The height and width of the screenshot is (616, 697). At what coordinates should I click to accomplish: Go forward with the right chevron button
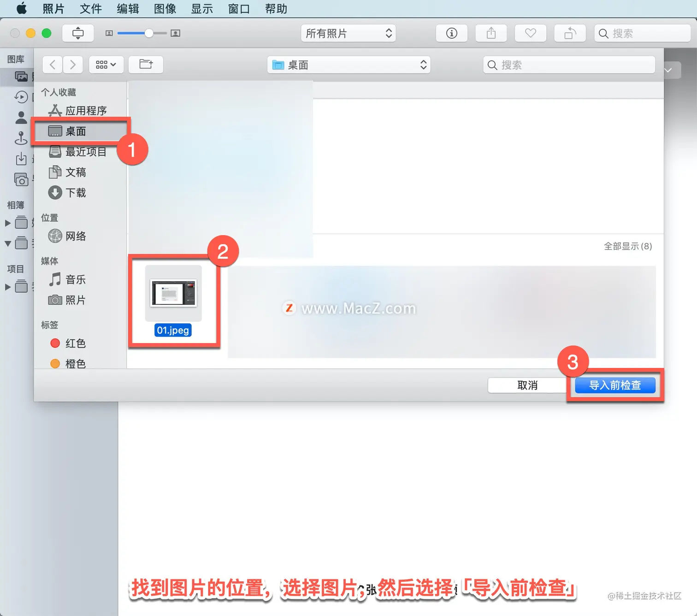pos(73,65)
